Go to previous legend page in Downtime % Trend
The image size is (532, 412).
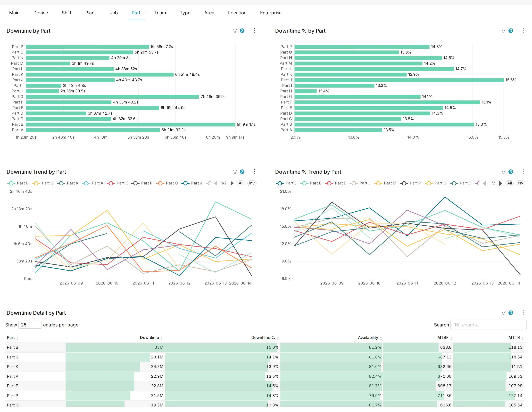[484, 183]
